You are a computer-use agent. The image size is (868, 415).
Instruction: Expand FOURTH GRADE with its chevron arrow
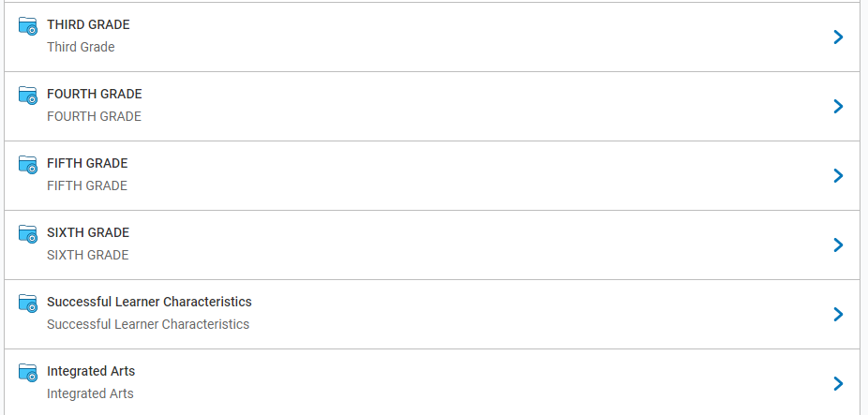[x=838, y=106]
